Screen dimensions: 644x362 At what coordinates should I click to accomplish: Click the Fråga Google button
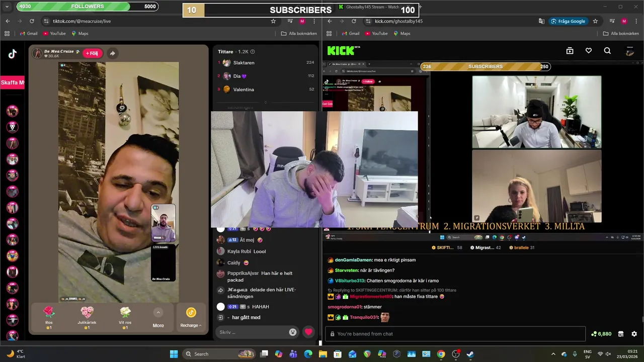tap(568, 21)
